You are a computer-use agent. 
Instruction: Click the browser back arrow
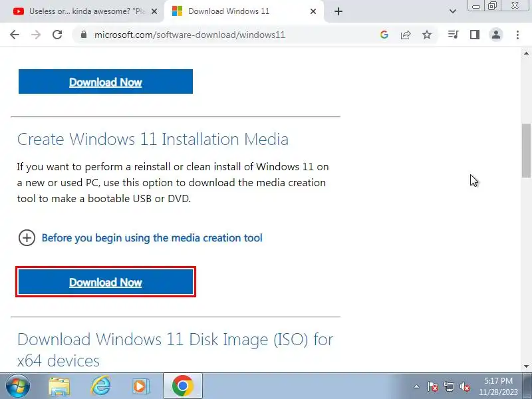tap(15, 35)
